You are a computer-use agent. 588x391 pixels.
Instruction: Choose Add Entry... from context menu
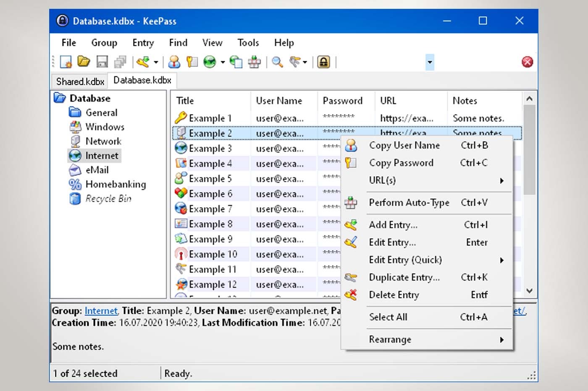[428, 225]
